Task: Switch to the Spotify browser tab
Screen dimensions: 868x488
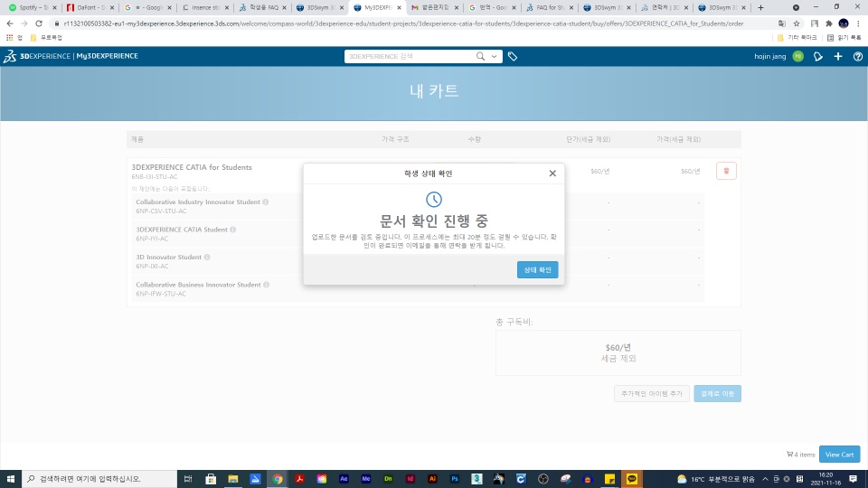Action: click(33, 8)
